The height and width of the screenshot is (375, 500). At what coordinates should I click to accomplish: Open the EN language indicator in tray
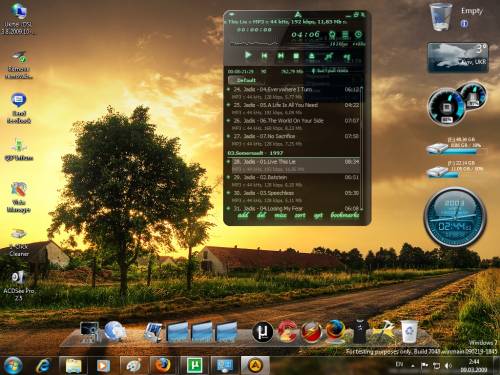click(x=399, y=364)
